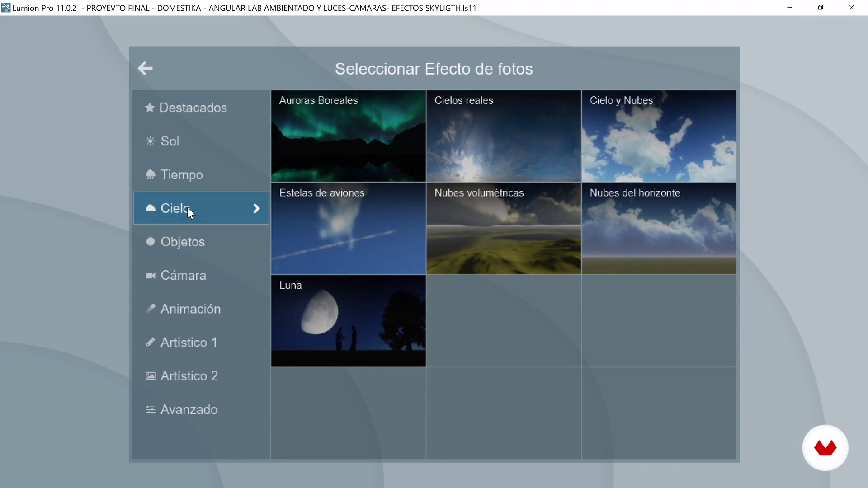868x488 pixels.
Task: Click the rain cloud icon beside Tiempo
Action: point(151,175)
